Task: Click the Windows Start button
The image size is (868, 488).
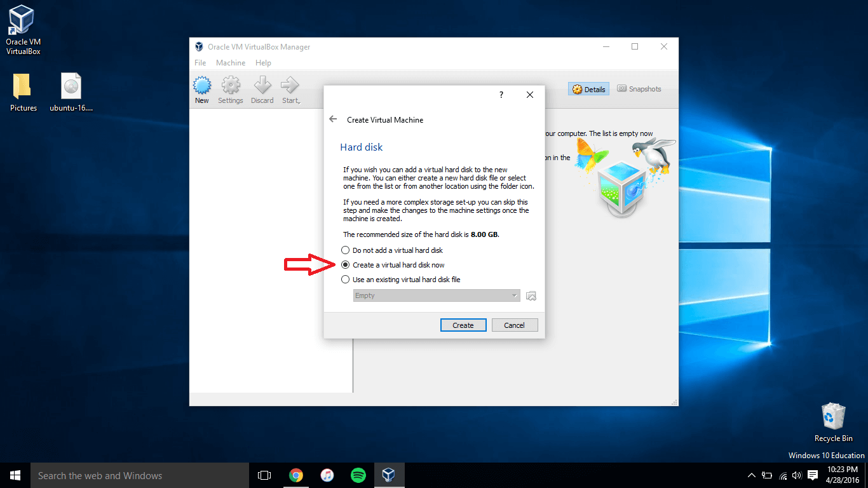Action: pyautogui.click(x=15, y=475)
